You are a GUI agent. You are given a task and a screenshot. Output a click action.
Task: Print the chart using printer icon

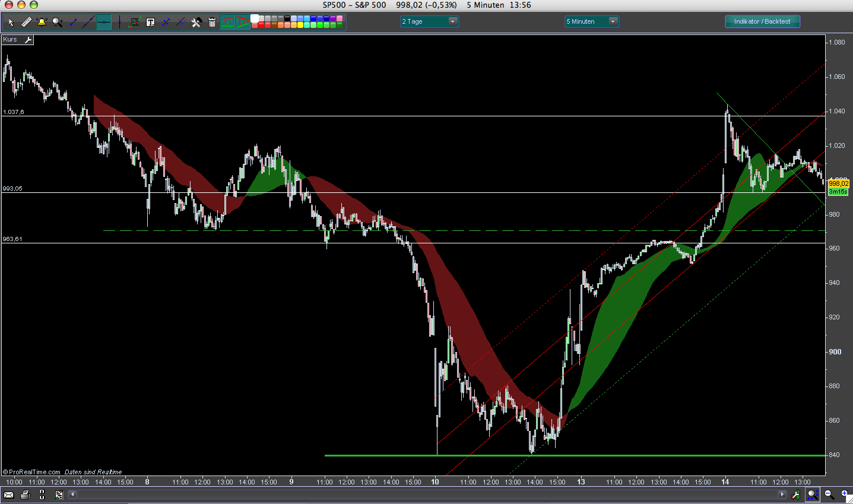(x=25, y=495)
